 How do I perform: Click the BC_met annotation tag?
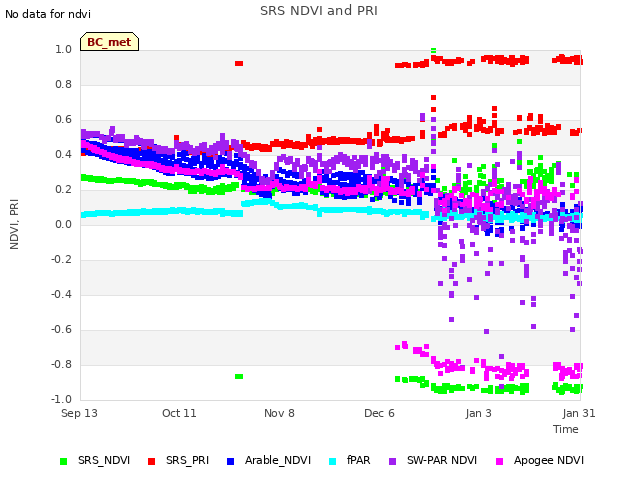109,42
